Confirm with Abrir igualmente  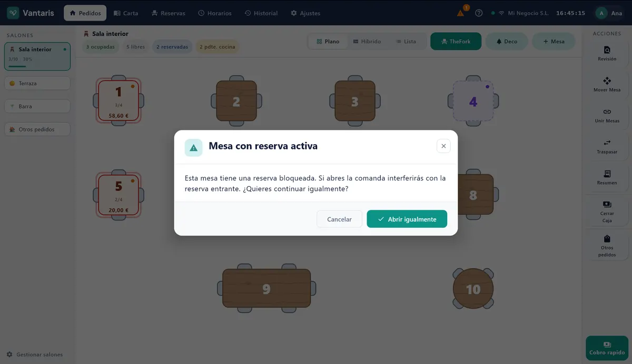coord(407,219)
